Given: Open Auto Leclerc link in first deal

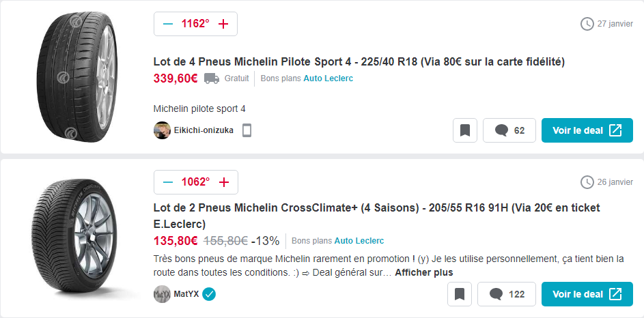Looking at the screenshot, I should (x=328, y=78).
